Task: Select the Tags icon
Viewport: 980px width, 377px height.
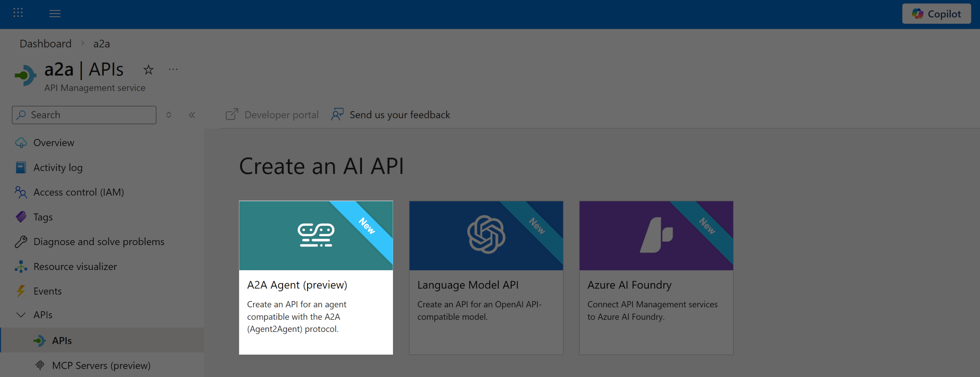Action: coord(21,216)
